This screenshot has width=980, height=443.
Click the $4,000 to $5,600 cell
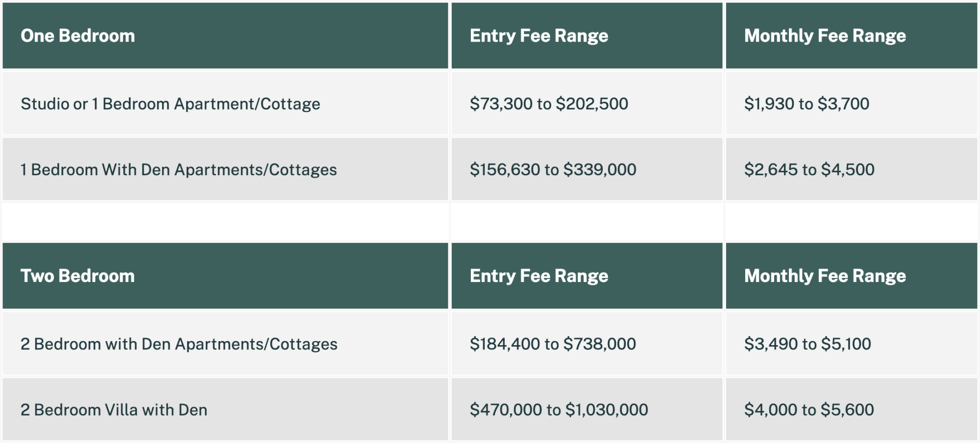852,409
